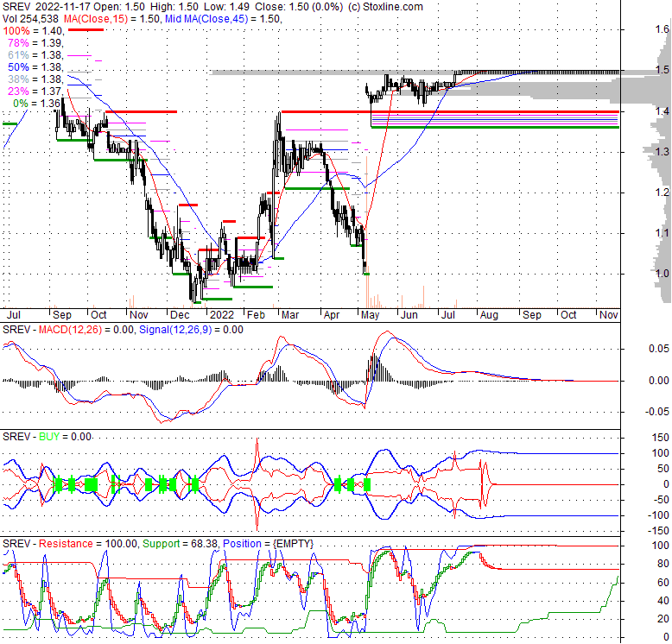Click the Resistance = 100.00 label

(x=88, y=544)
